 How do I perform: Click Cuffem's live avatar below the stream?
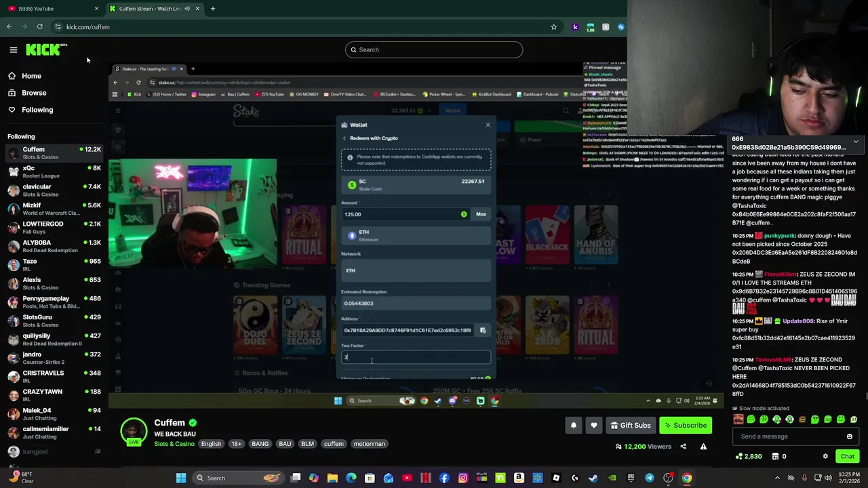(134, 432)
